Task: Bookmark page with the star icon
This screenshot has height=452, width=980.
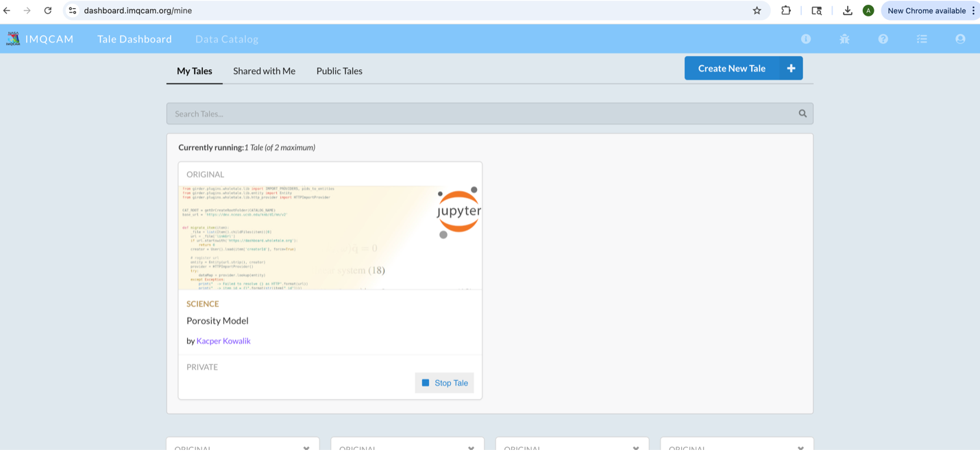Action: [757, 10]
